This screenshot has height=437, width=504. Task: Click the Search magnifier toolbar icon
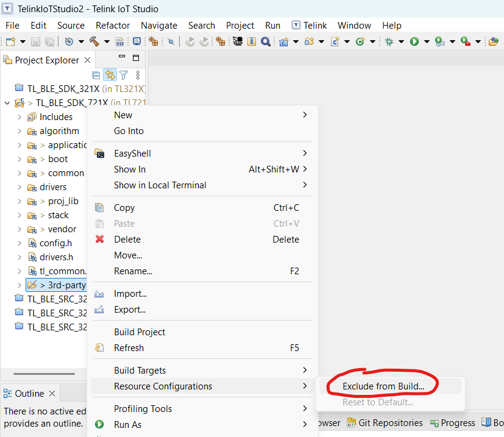point(266,41)
